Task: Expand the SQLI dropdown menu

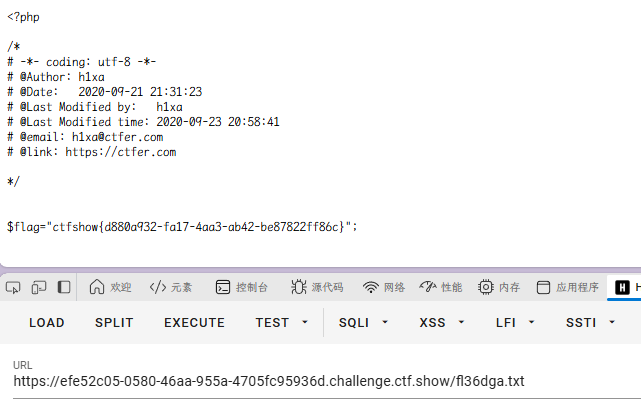Action: coord(363,323)
